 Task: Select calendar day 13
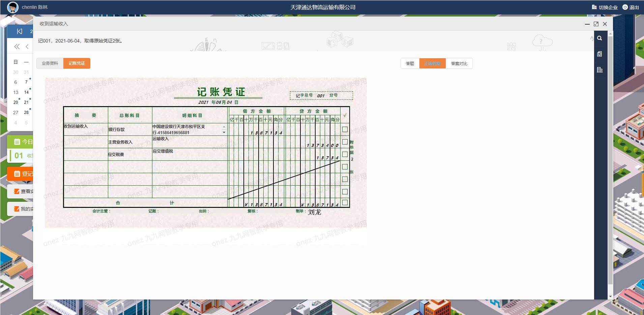tap(16, 92)
